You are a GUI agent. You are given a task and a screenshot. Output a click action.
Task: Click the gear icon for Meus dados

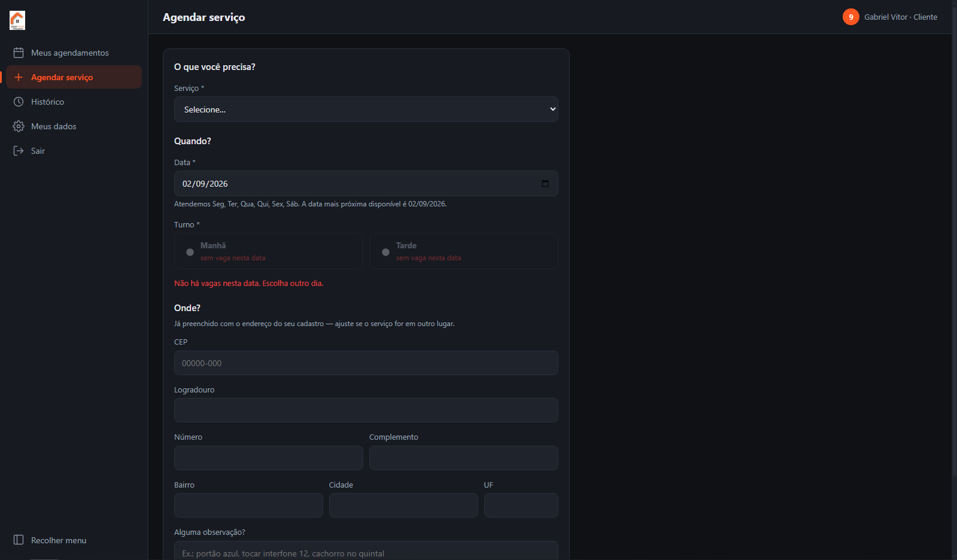coord(19,126)
